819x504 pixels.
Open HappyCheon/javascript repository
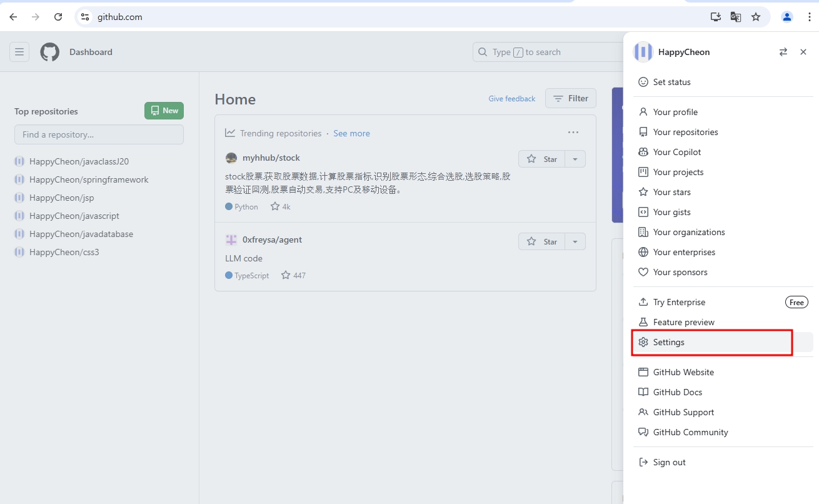click(74, 216)
